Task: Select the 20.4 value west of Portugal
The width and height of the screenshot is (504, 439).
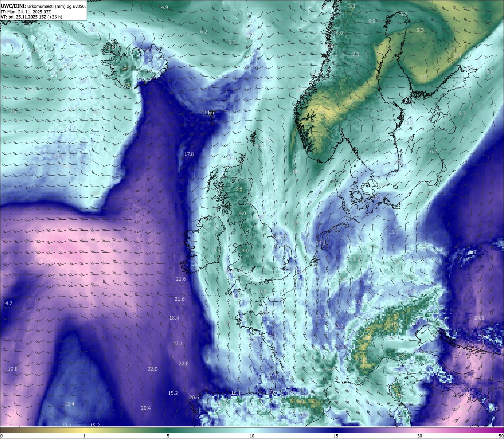Action: (x=146, y=408)
